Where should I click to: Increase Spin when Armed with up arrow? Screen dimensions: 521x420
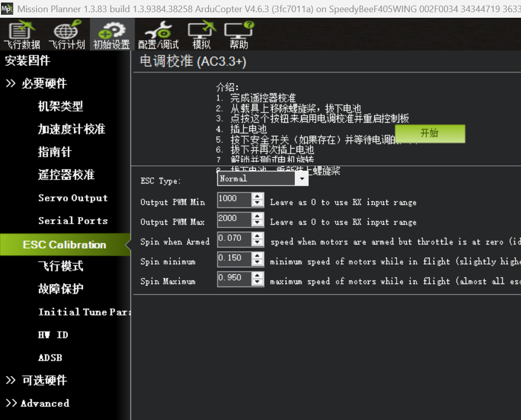257,236
